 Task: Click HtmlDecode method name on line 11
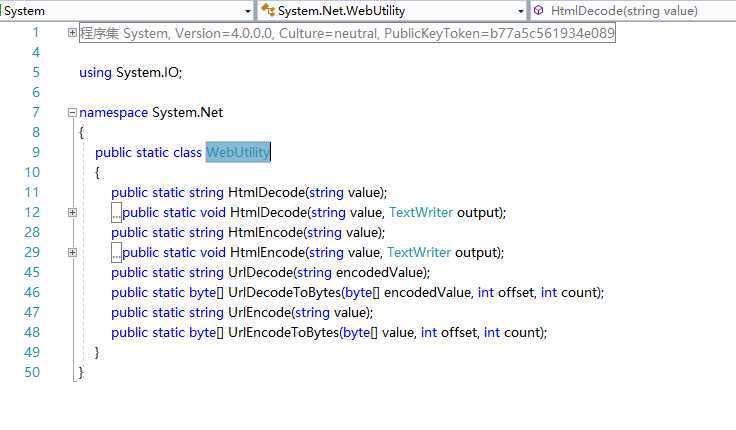tap(267, 192)
